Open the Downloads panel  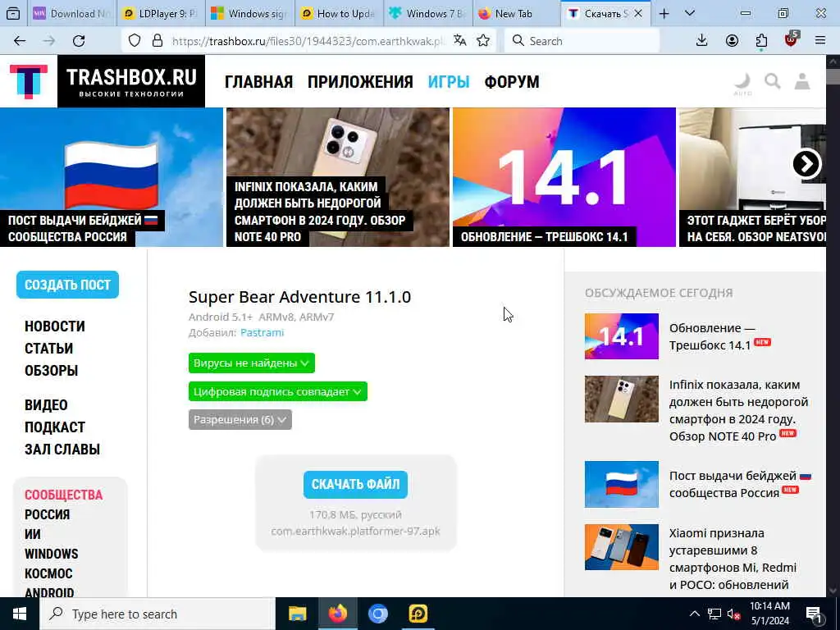point(702,41)
